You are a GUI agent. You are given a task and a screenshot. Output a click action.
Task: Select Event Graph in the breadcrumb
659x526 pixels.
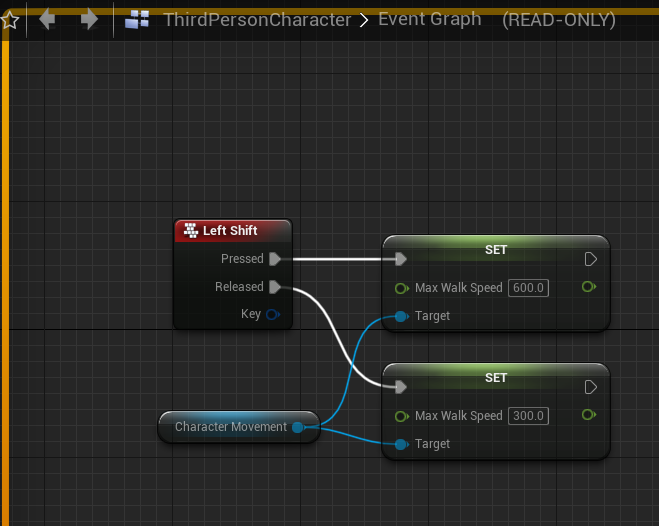point(430,19)
